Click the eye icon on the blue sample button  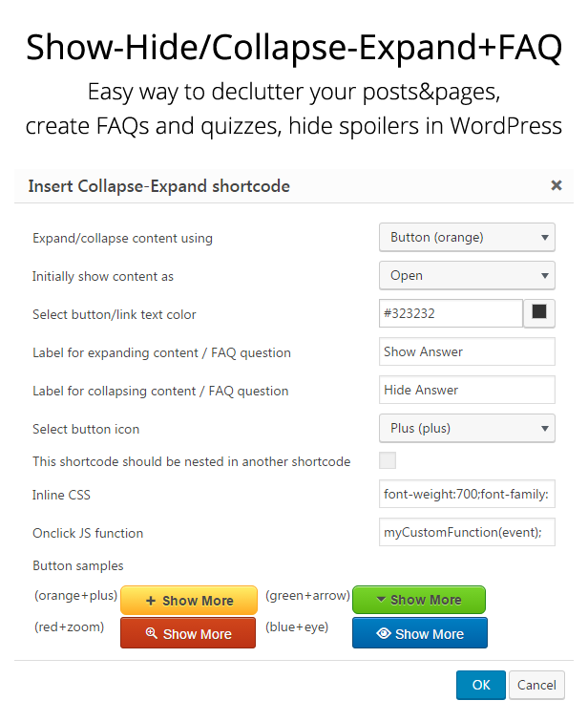point(384,633)
